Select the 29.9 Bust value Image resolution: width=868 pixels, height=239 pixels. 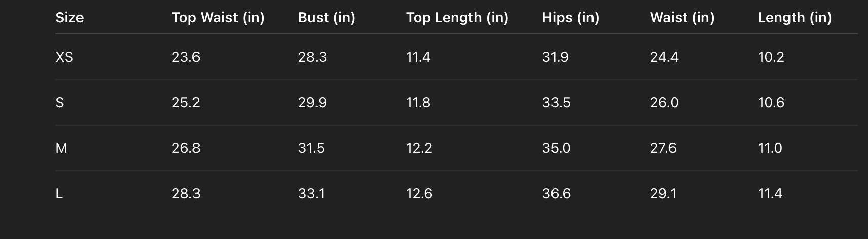[312, 103]
